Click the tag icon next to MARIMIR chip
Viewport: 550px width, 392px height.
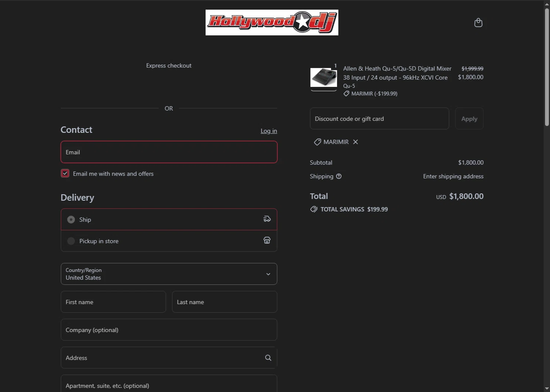(318, 142)
